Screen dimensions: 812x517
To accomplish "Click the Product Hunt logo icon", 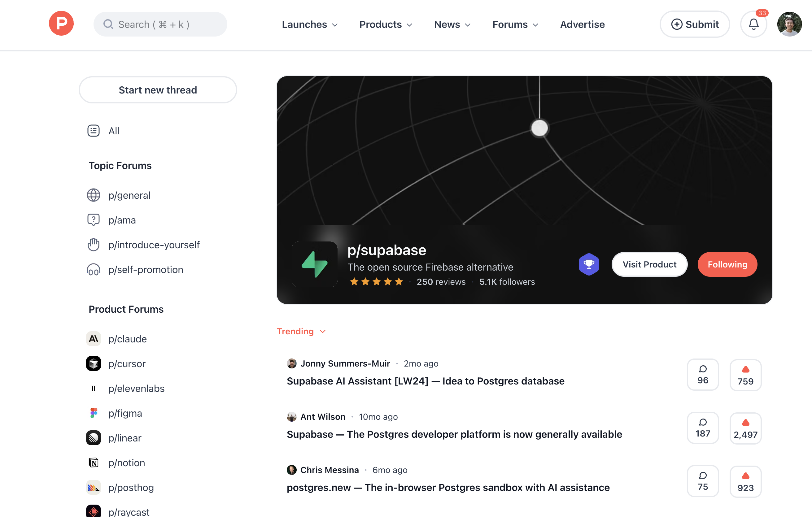I will [x=61, y=24].
